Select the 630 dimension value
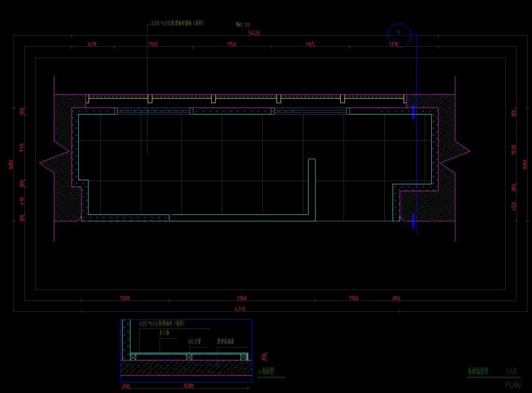This screenshot has height=393, width=532. pyautogui.click(x=92, y=44)
